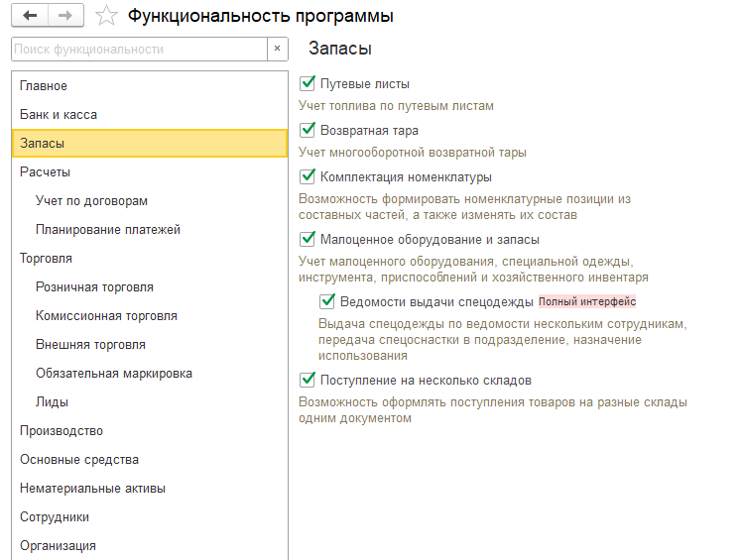Click the forward arrow navigation button
This screenshot has height=560, width=744.
pos(65,16)
